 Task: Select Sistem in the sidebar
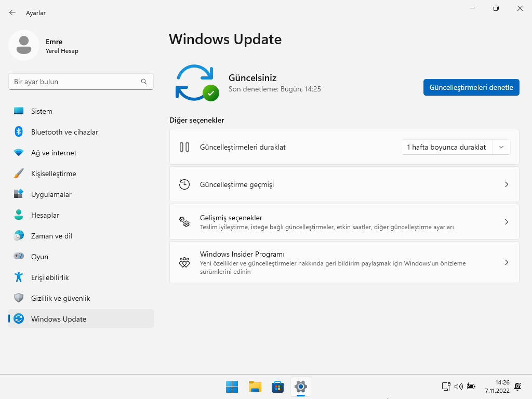point(42,111)
